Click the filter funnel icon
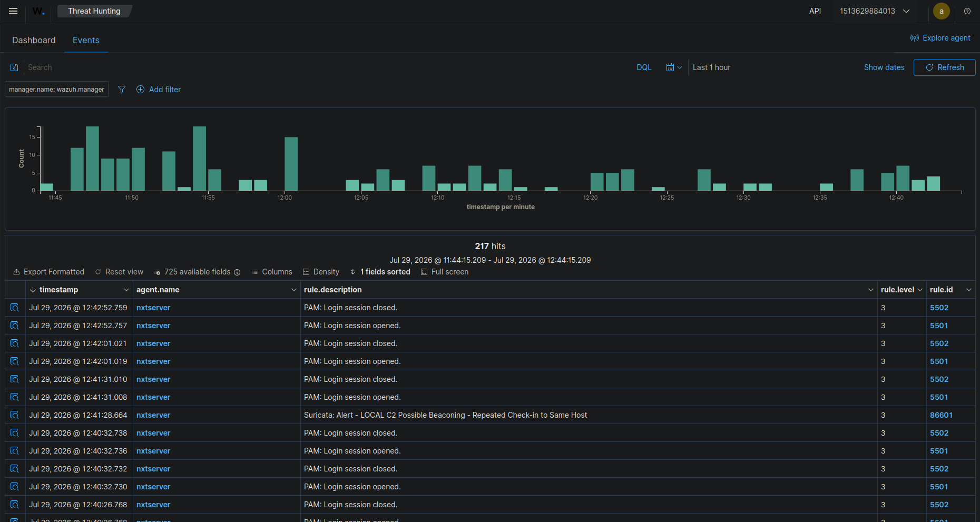980x522 pixels. (x=122, y=90)
